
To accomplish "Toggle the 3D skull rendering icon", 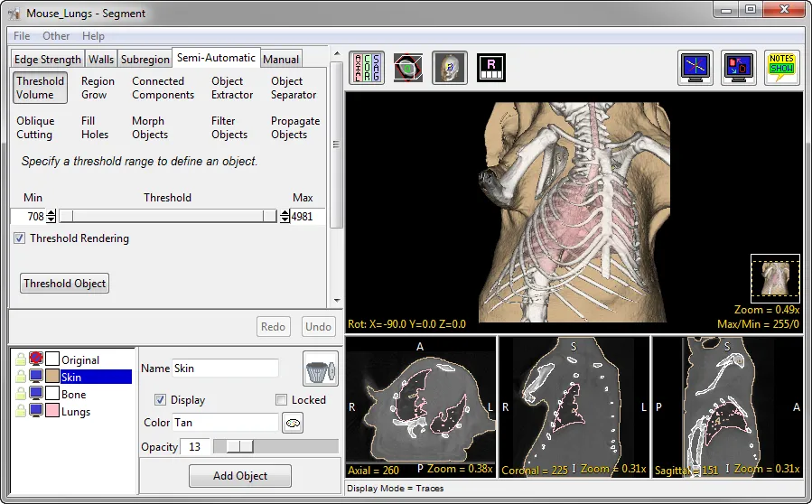I will click(x=449, y=68).
